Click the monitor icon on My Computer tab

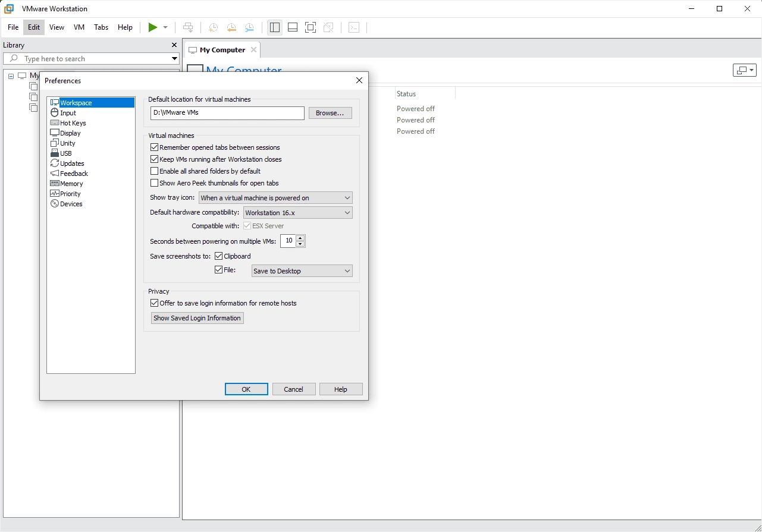[x=193, y=50]
